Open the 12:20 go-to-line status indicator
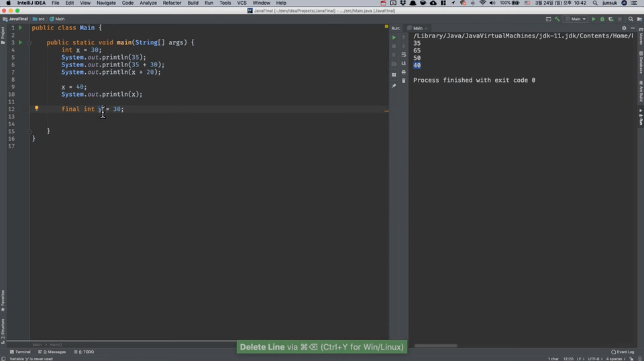644x361 pixels. (568, 358)
